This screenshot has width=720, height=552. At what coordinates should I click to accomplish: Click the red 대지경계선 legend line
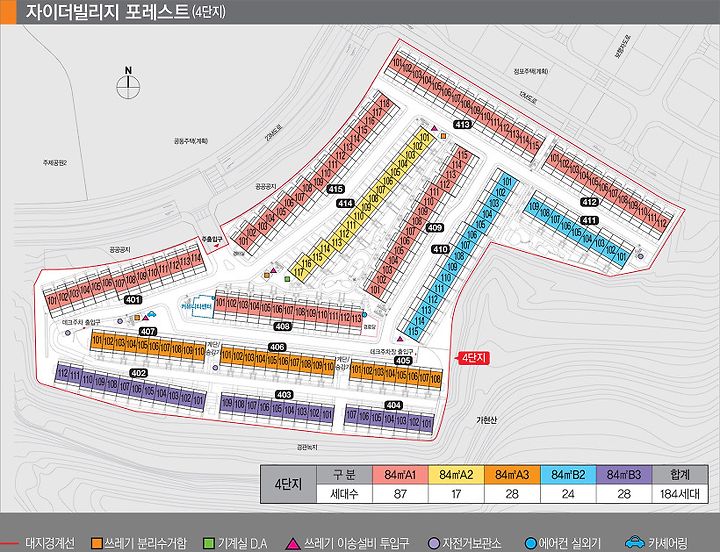9,544
